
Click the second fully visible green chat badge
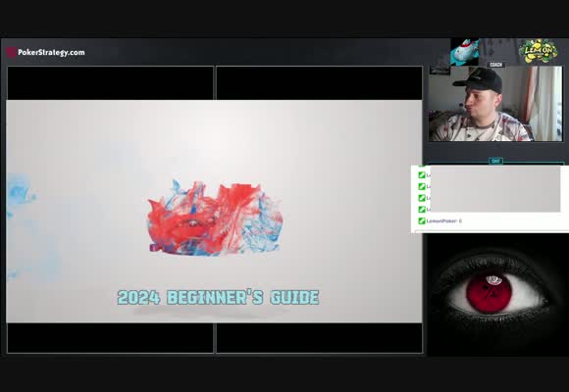(x=421, y=186)
